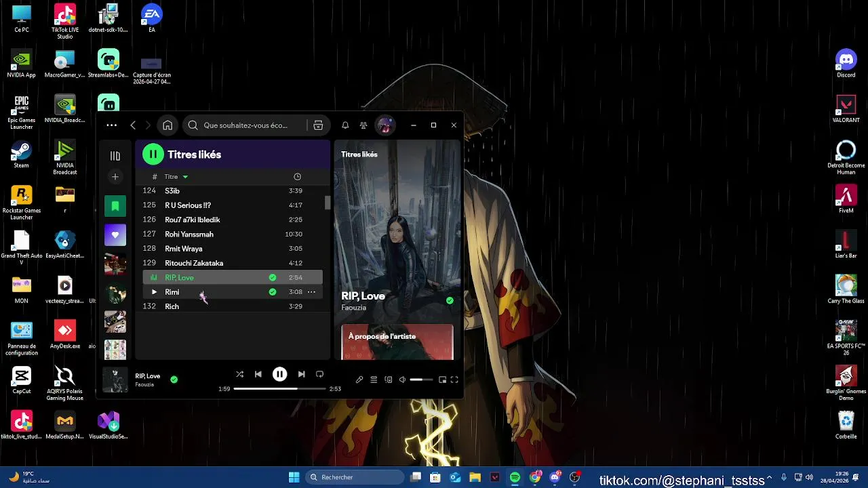Select the track 'Ritouchi Zakataka'
This screenshot has width=868, height=488.
coord(233,263)
